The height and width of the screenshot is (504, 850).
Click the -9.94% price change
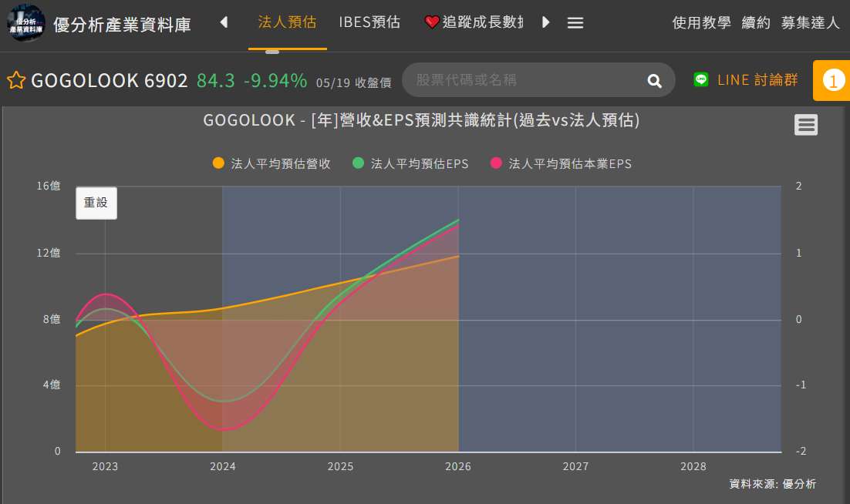275,81
